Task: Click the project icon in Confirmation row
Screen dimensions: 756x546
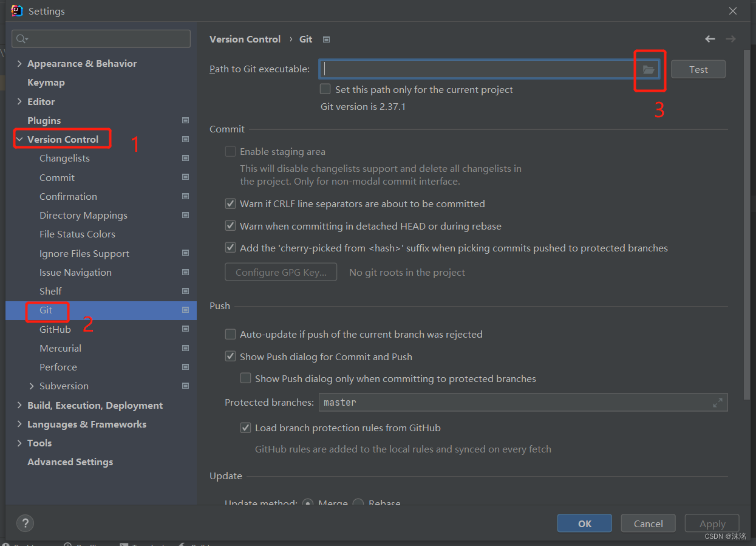Action: click(x=185, y=196)
